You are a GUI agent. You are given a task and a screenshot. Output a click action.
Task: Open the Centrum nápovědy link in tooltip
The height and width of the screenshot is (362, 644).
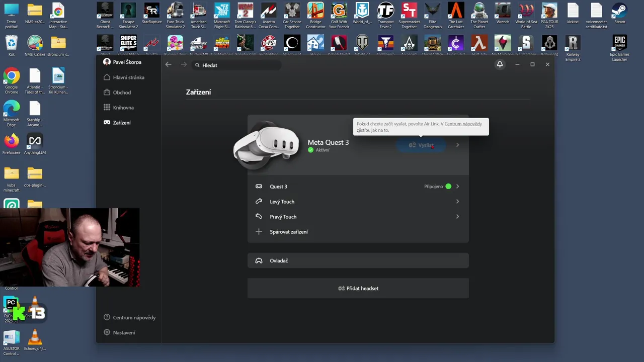pos(463,124)
